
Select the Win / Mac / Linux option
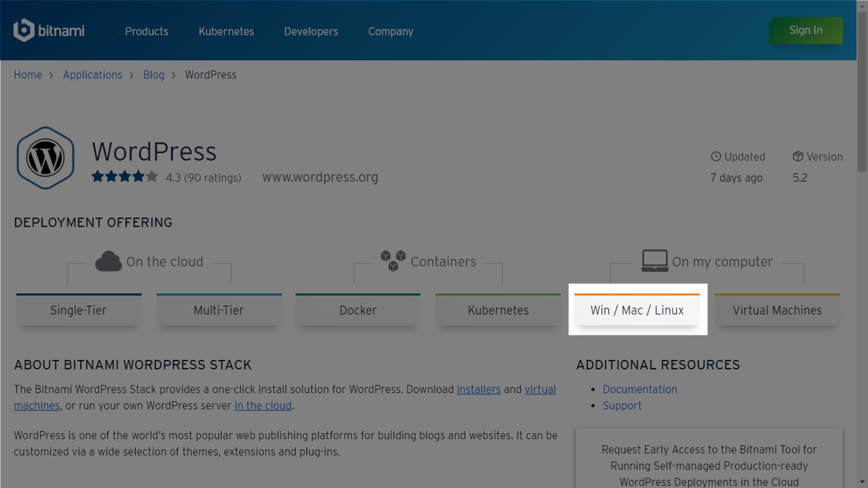click(637, 310)
